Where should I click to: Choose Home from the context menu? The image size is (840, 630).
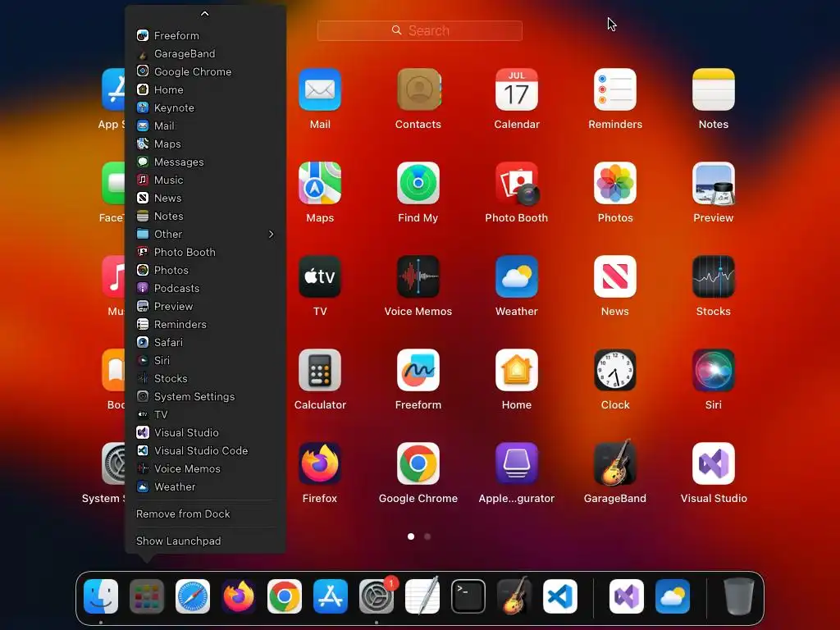coord(205,89)
